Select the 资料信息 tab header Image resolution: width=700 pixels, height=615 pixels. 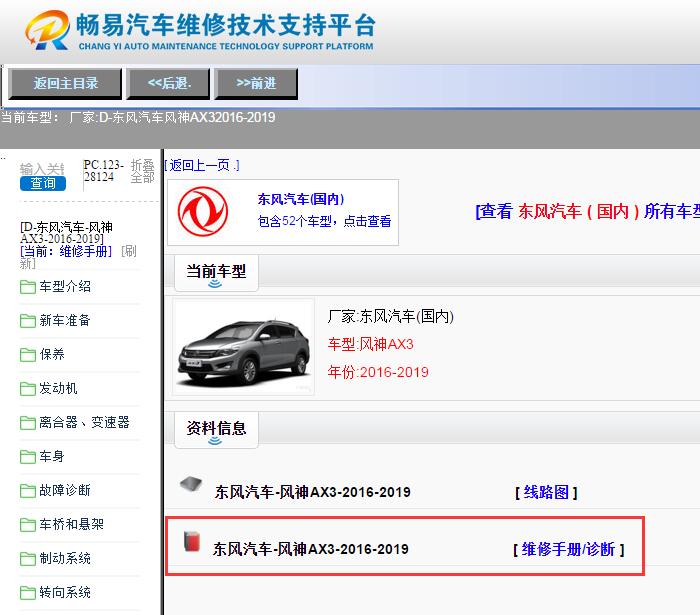click(x=216, y=430)
